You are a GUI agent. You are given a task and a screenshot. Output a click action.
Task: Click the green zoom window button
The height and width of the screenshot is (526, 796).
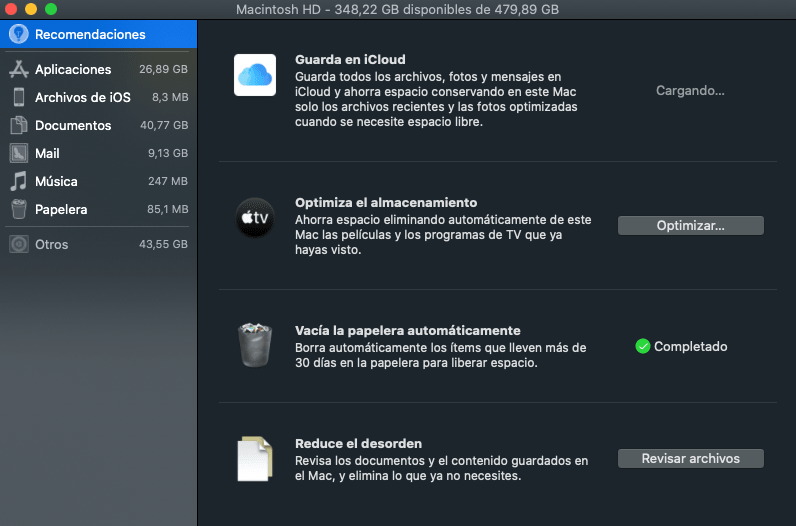coord(51,9)
